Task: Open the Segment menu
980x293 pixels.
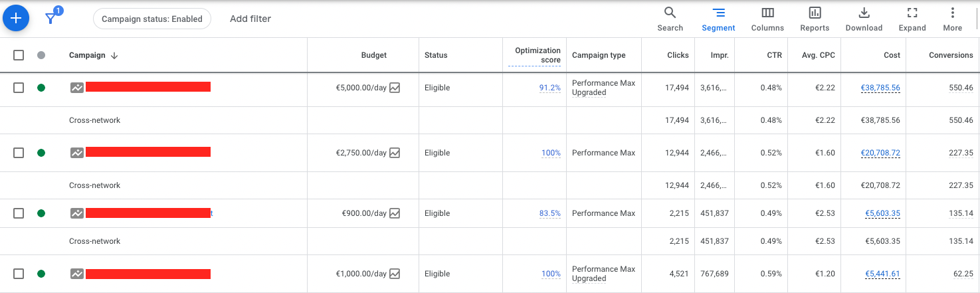Action: pyautogui.click(x=718, y=19)
